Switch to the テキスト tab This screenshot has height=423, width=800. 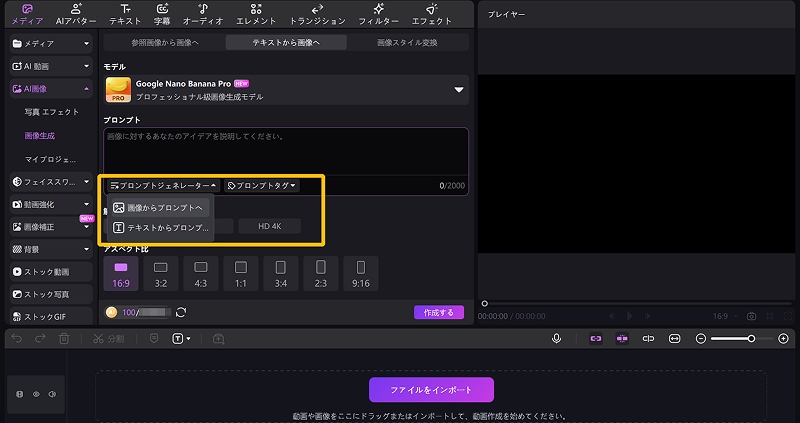click(125, 14)
